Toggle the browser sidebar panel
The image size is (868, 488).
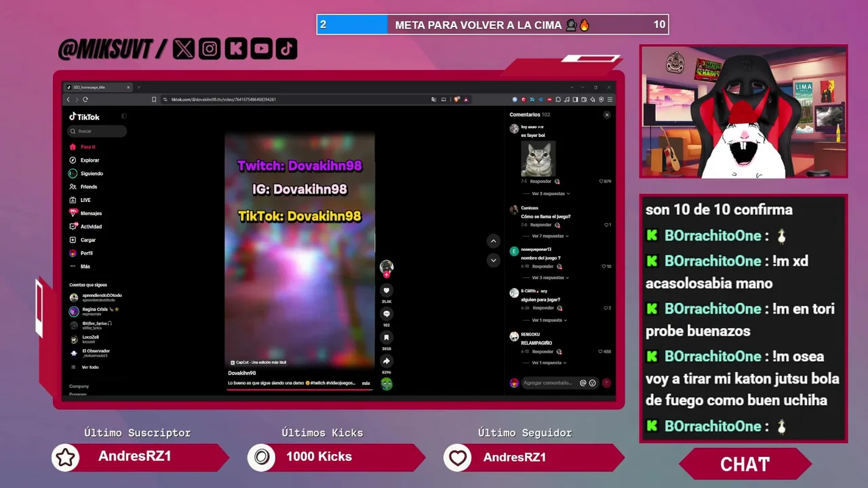(575, 100)
